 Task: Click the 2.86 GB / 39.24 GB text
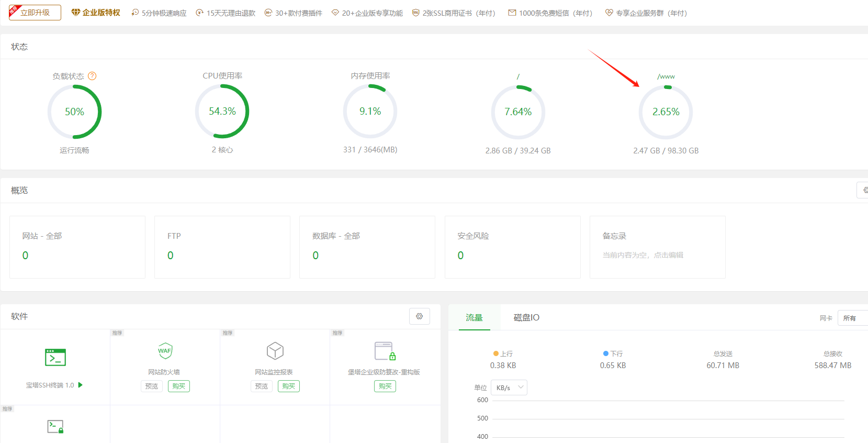pyautogui.click(x=518, y=151)
